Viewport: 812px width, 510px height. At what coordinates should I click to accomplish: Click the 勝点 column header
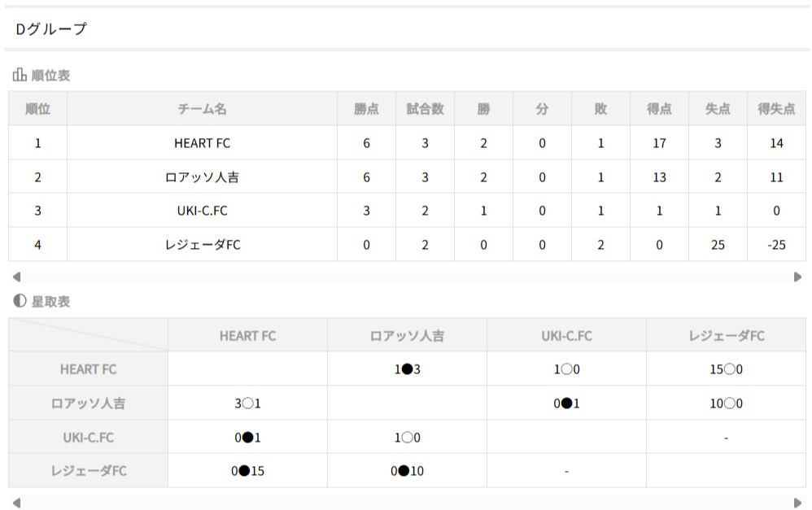click(x=366, y=109)
